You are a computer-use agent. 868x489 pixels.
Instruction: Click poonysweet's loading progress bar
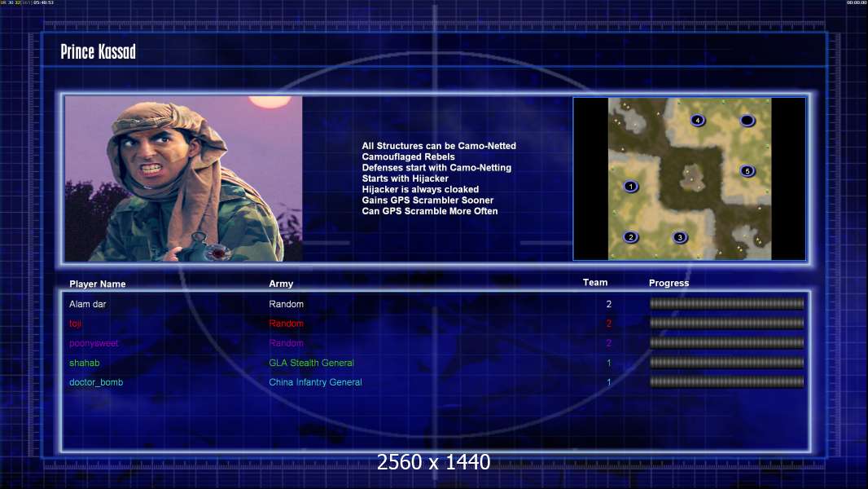pos(727,343)
